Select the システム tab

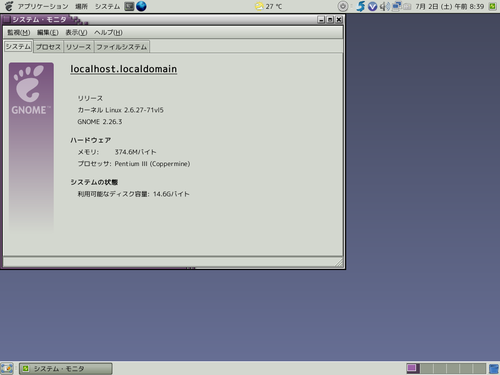click(18, 46)
